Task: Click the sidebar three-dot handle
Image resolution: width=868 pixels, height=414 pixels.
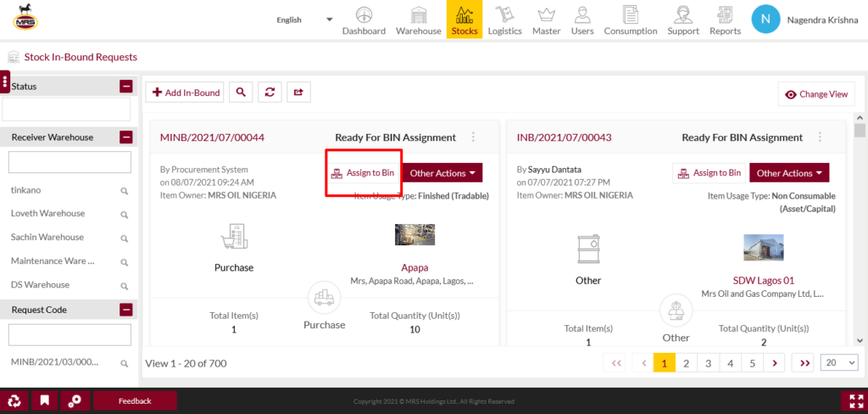Action: [5, 82]
